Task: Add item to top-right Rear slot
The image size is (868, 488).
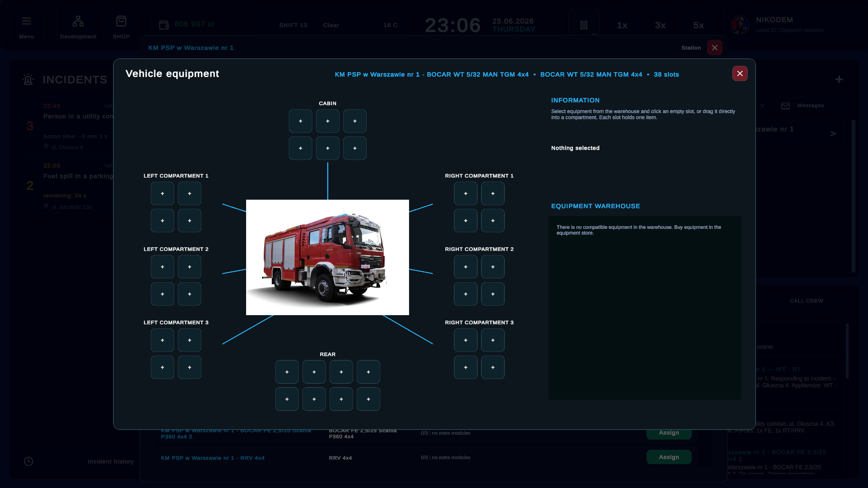Action: [x=368, y=372]
